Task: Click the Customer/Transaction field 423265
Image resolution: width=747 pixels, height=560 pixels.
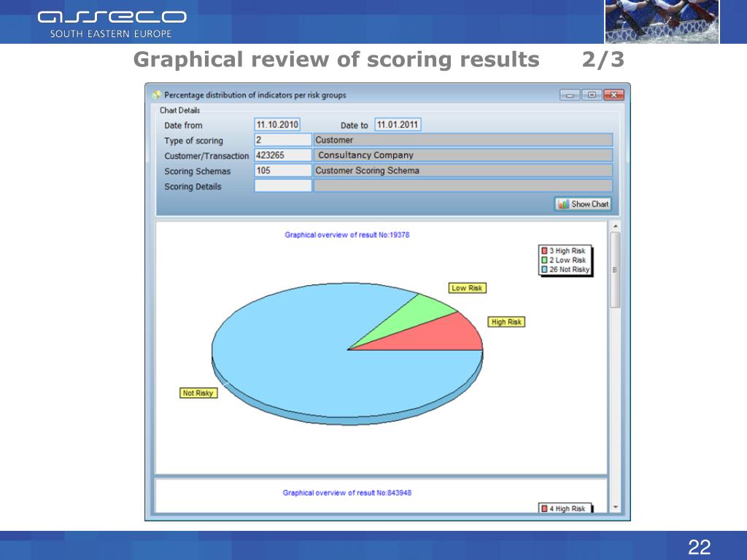Action: (283, 155)
